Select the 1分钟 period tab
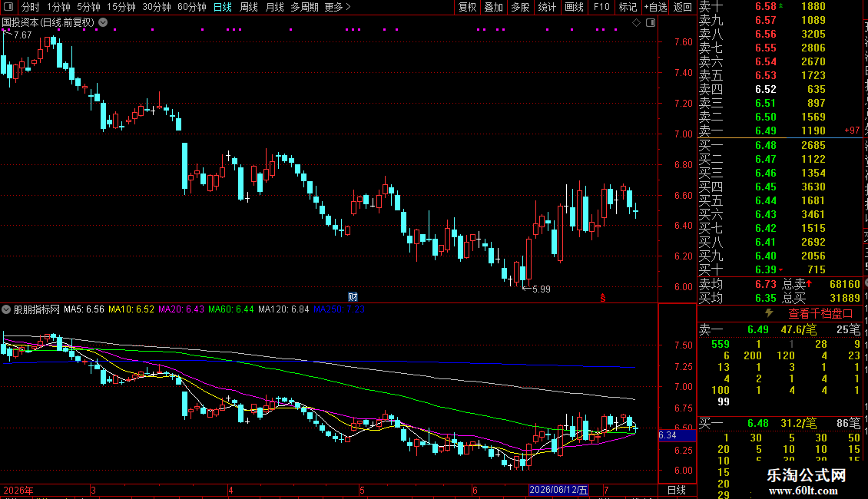This screenshot has width=868, height=499. click(58, 7)
